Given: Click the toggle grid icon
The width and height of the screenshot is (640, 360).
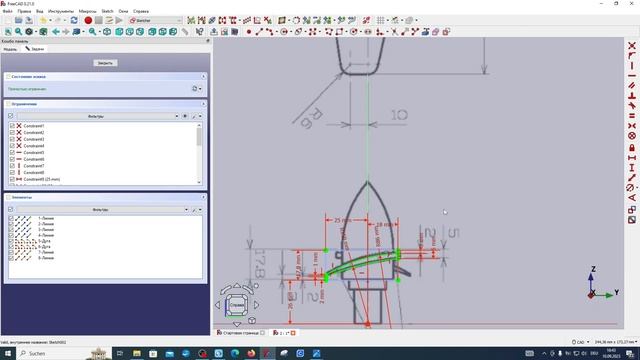Looking at the screenshot, I should (380, 20).
